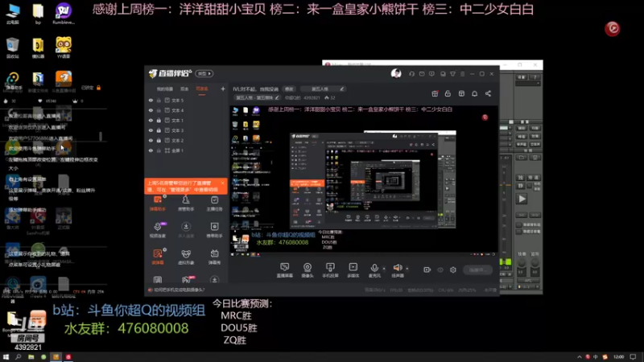The width and height of the screenshot is (644, 362).
Task: Edit the stream title with 修改 button
Action: (289, 89)
